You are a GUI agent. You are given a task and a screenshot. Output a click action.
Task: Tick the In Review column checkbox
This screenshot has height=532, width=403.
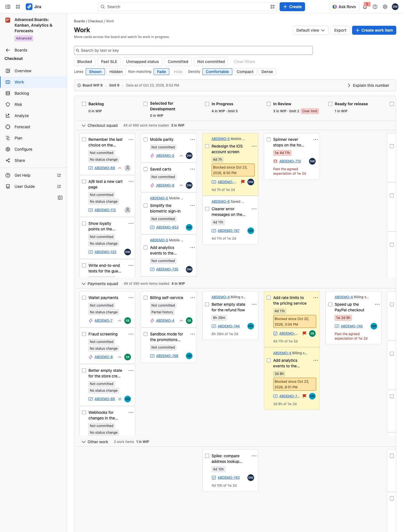[269, 104]
